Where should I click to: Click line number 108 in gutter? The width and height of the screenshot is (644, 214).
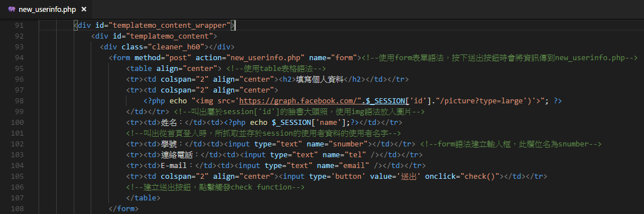[17, 209]
